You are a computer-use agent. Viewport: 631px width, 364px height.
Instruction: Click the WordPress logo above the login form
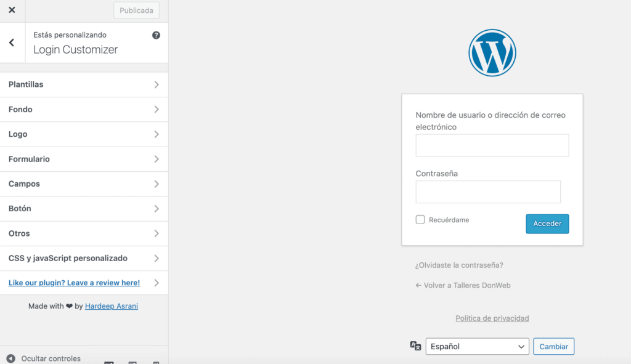[492, 52]
